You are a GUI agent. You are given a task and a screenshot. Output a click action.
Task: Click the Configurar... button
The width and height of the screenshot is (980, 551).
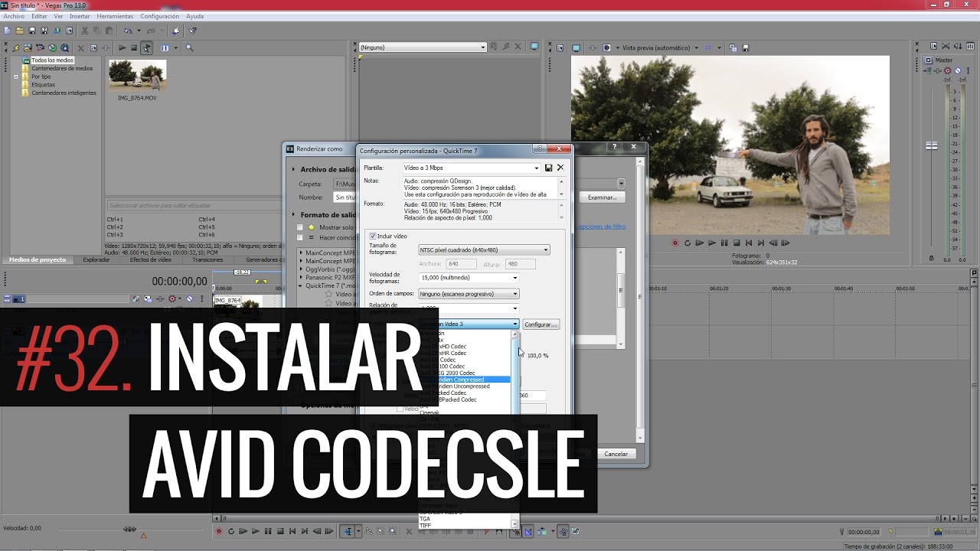(541, 324)
